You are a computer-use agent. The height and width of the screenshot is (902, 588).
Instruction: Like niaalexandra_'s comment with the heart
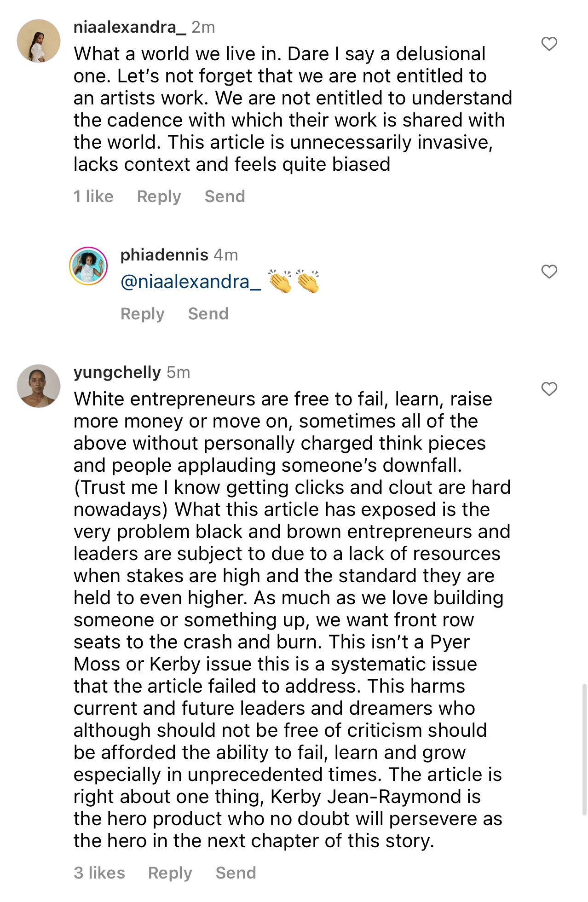[549, 44]
